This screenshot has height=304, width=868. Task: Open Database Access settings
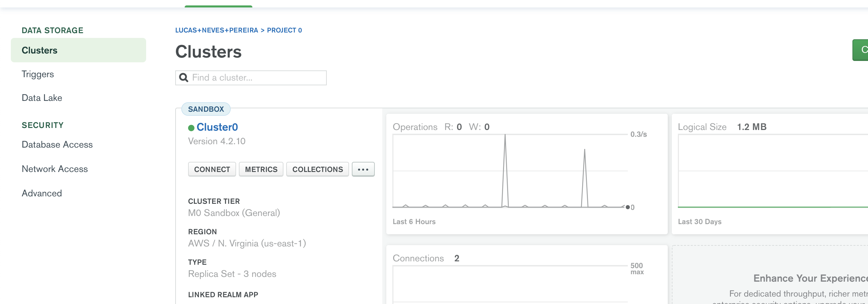click(x=57, y=145)
